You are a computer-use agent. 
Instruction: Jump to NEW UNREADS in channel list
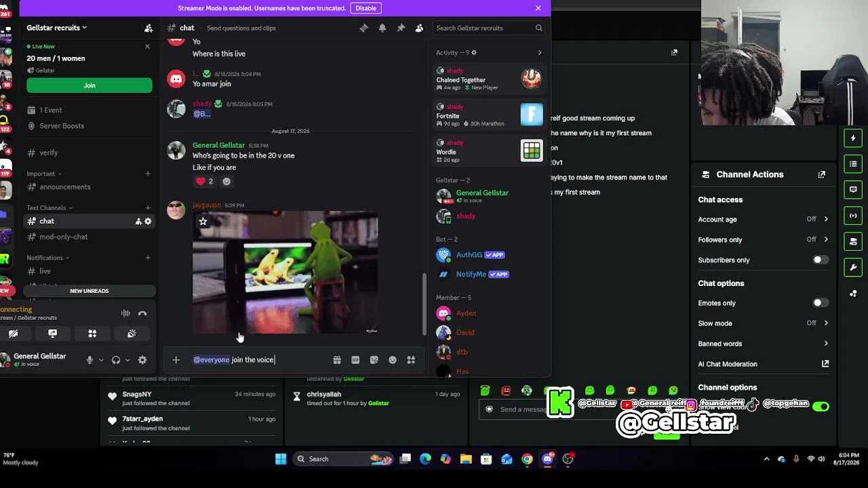click(x=90, y=291)
